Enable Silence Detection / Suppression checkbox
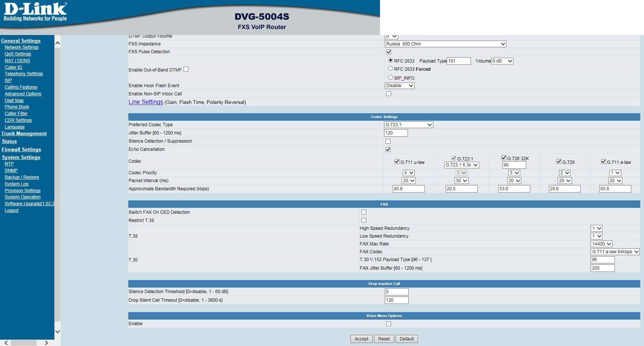The width and height of the screenshot is (644, 346). [388, 142]
